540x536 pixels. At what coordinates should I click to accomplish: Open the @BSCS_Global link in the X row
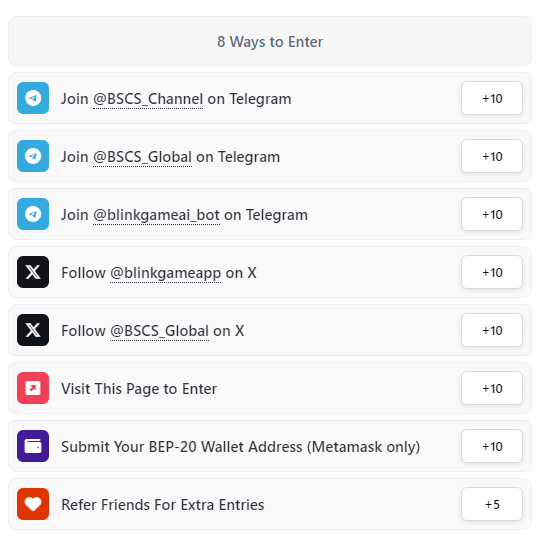tap(159, 331)
